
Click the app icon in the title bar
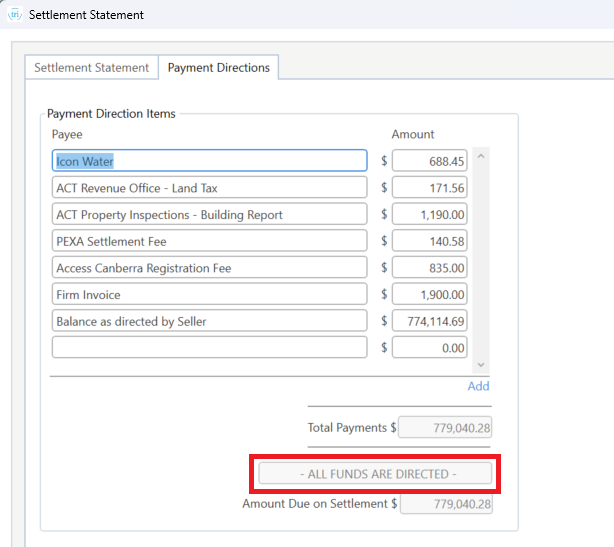[15, 15]
